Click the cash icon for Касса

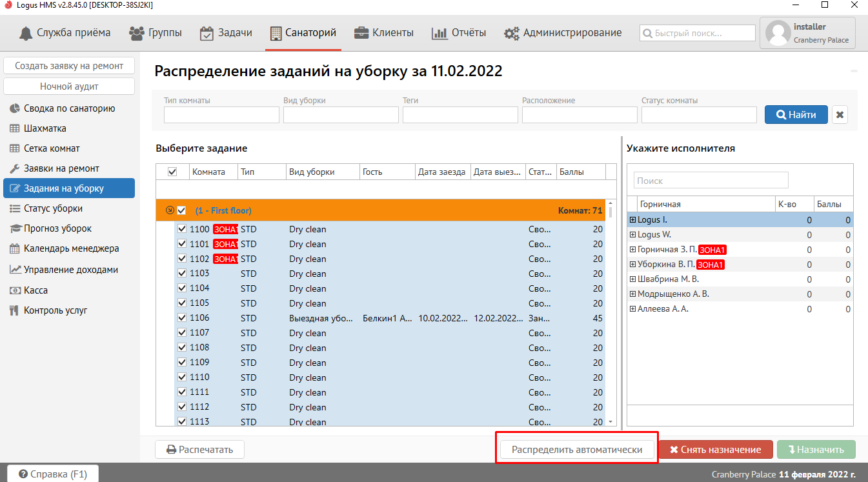(14, 290)
